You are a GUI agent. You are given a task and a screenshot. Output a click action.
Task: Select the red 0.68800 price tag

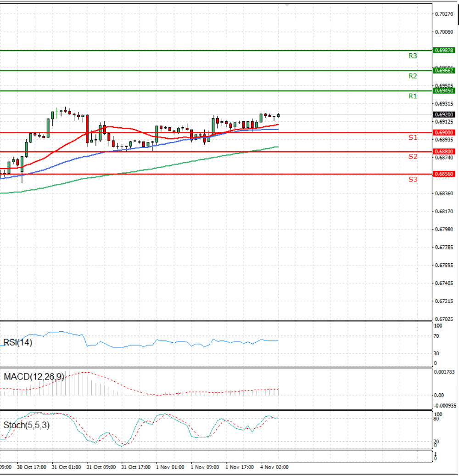tap(444, 152)
